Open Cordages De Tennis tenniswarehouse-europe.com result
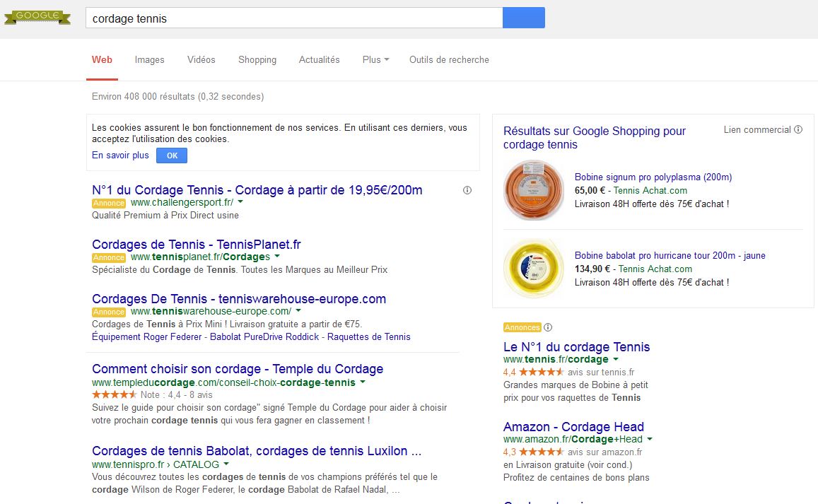The image size is (818, 504). click(x=239, y=299)
